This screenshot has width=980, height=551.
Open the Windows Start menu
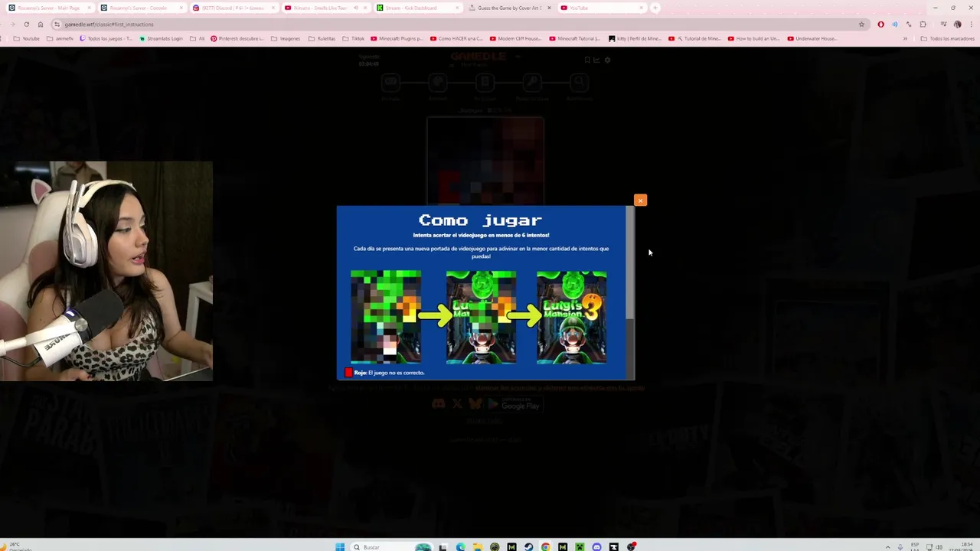(340, 546)
